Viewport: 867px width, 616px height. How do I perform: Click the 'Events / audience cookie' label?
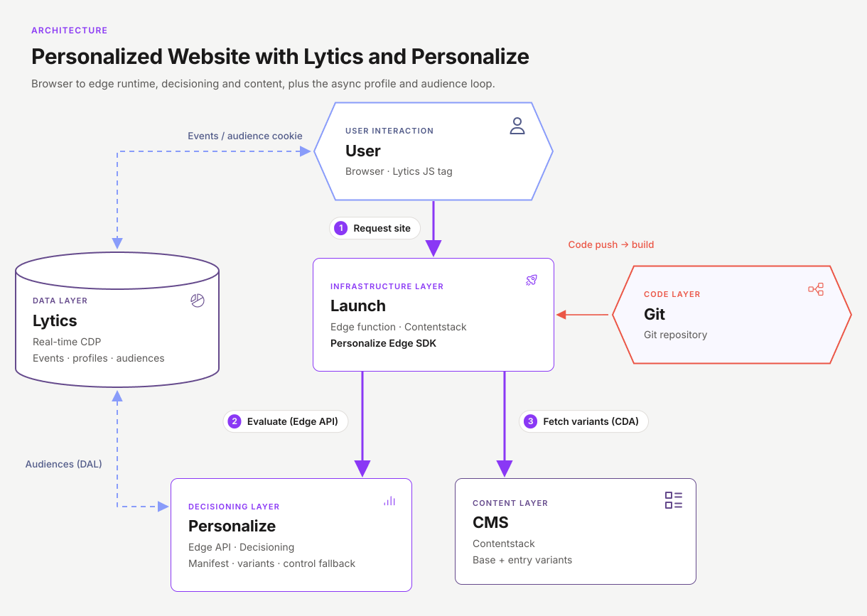245,136
